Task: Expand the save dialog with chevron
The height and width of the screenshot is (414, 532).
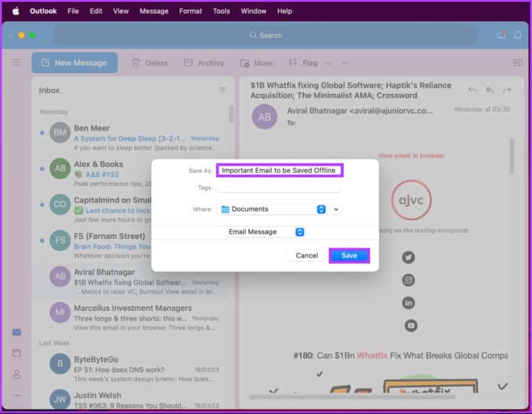Action: [x=336, y=209]
